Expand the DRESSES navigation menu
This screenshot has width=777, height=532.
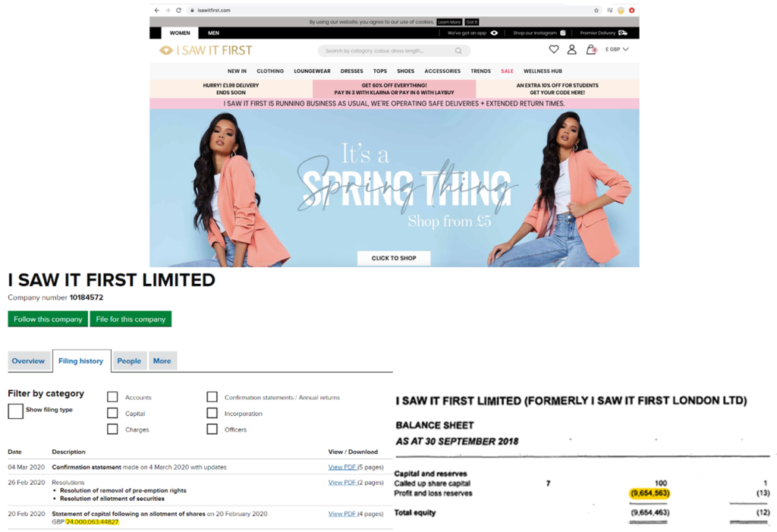pos(352,71)
